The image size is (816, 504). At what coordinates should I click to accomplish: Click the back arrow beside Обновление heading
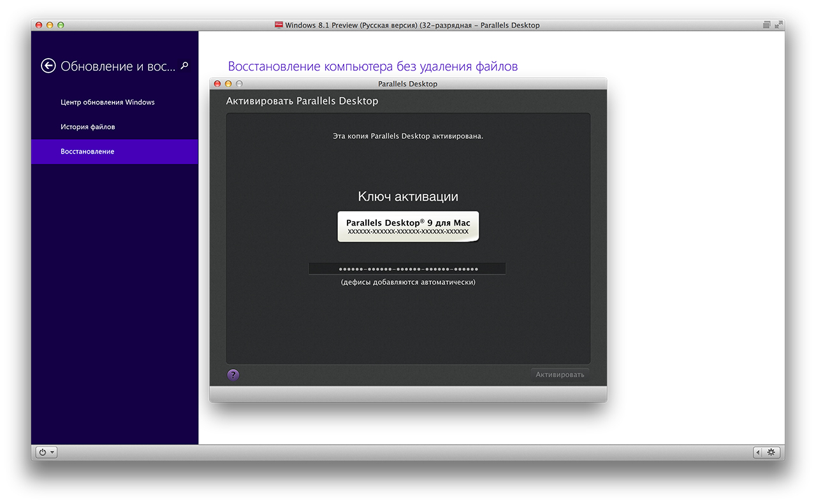[x=48, y=66]
